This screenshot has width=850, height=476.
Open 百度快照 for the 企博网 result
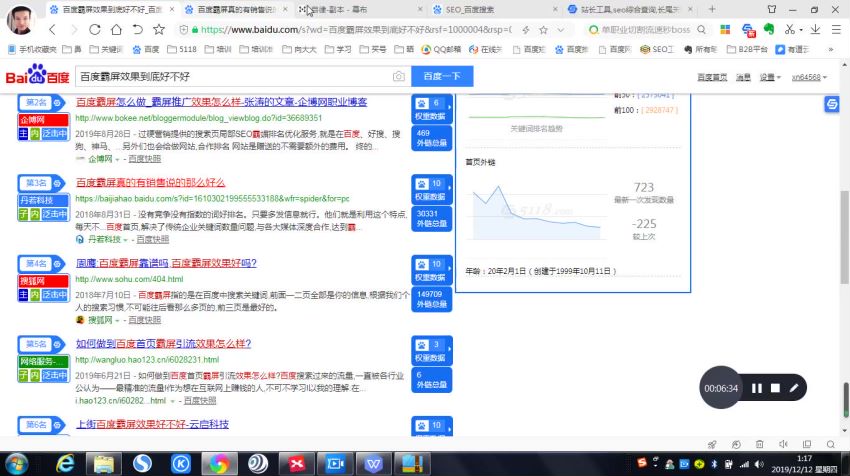(x=145, y=159)
